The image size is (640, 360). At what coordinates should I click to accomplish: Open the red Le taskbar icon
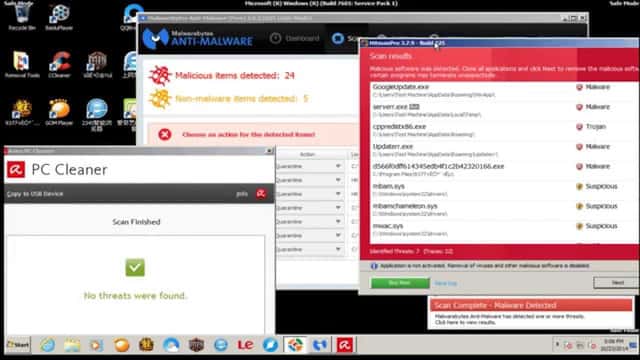click(246, 345)
